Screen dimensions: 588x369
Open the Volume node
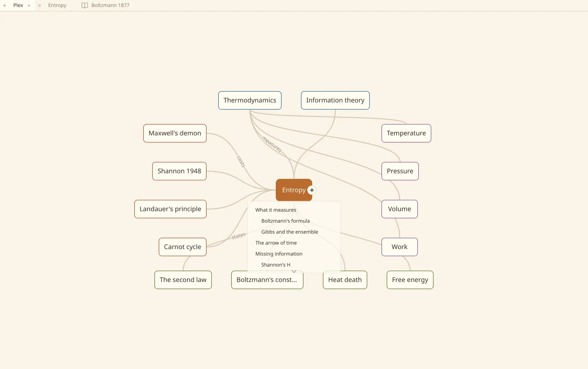[x=400, y=209]
